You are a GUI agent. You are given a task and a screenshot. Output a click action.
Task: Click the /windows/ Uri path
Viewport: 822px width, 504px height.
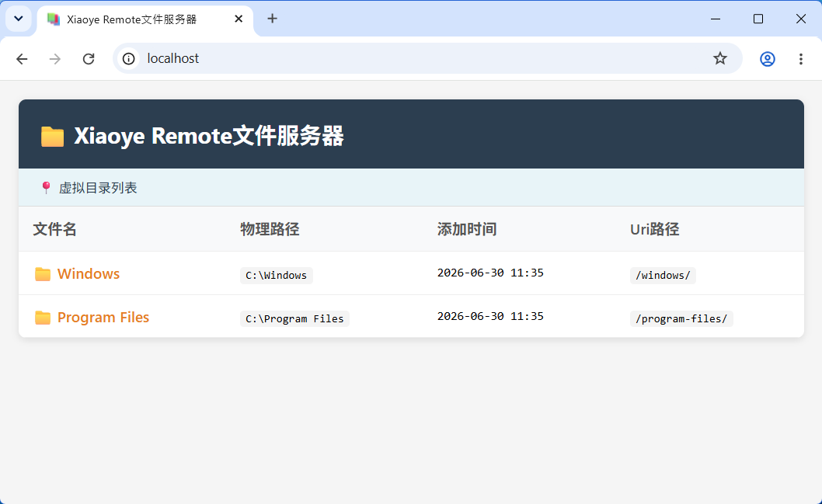coord(663,276)
